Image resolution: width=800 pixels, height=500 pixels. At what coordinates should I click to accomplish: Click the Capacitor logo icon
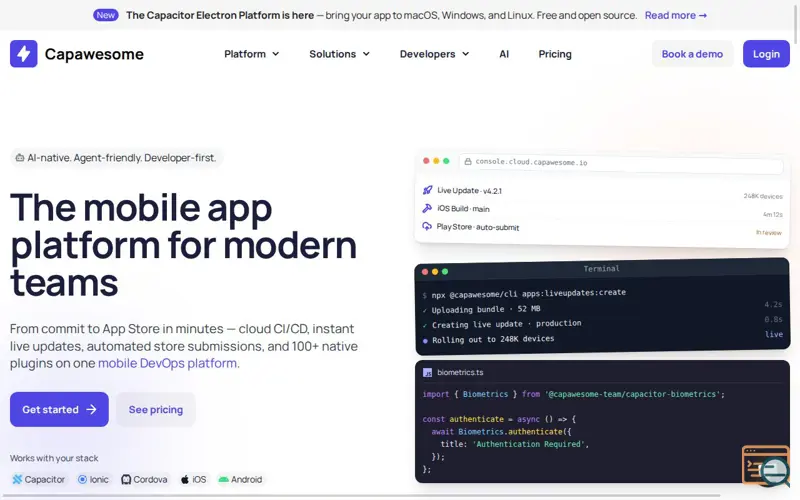[x=17, y=479]
